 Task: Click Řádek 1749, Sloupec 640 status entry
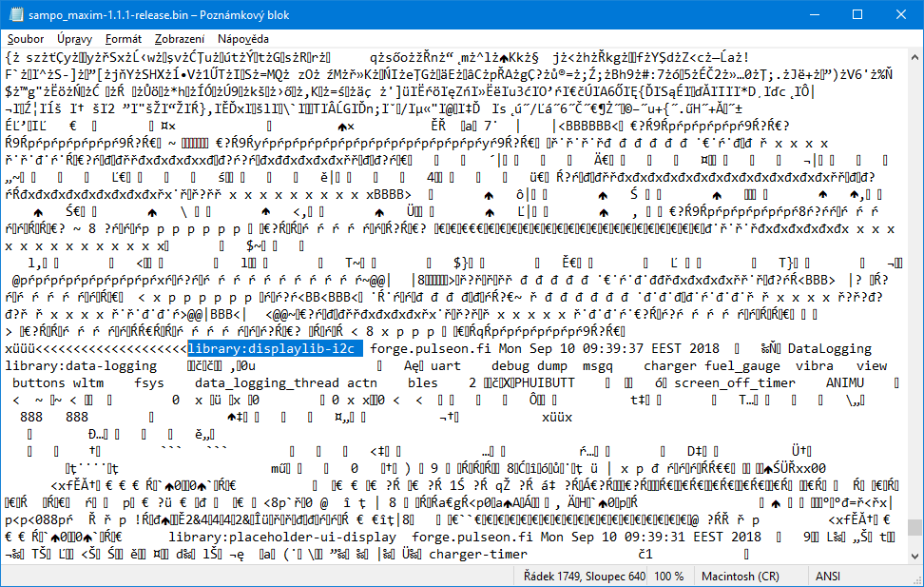(x=584, y=577)
